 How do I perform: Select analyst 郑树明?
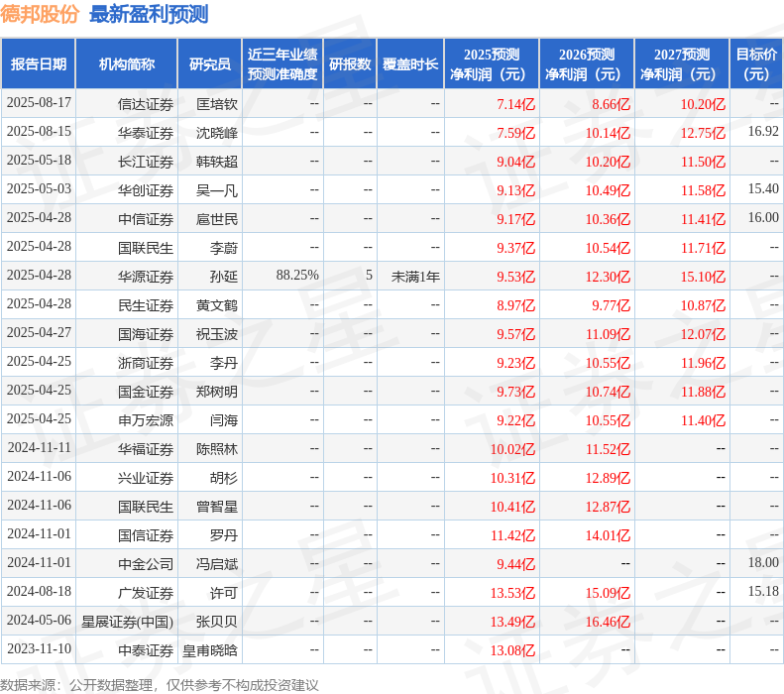(x=217, y=392)
